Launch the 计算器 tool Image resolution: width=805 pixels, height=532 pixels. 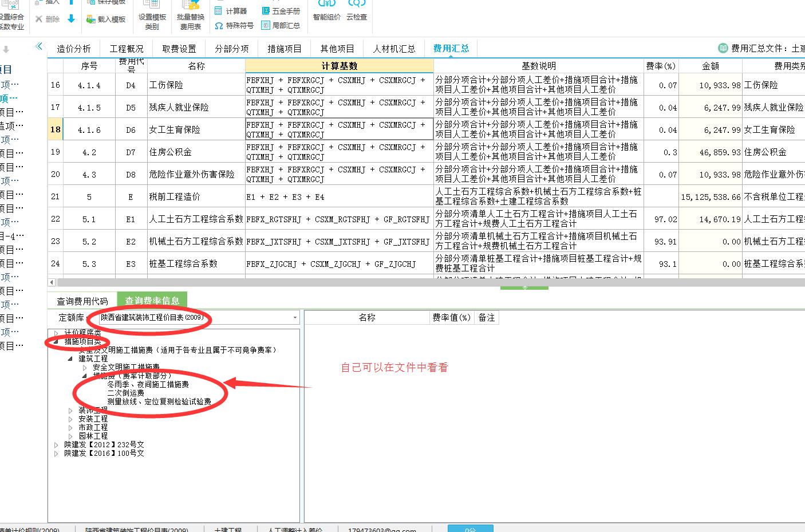pos(230,11)
